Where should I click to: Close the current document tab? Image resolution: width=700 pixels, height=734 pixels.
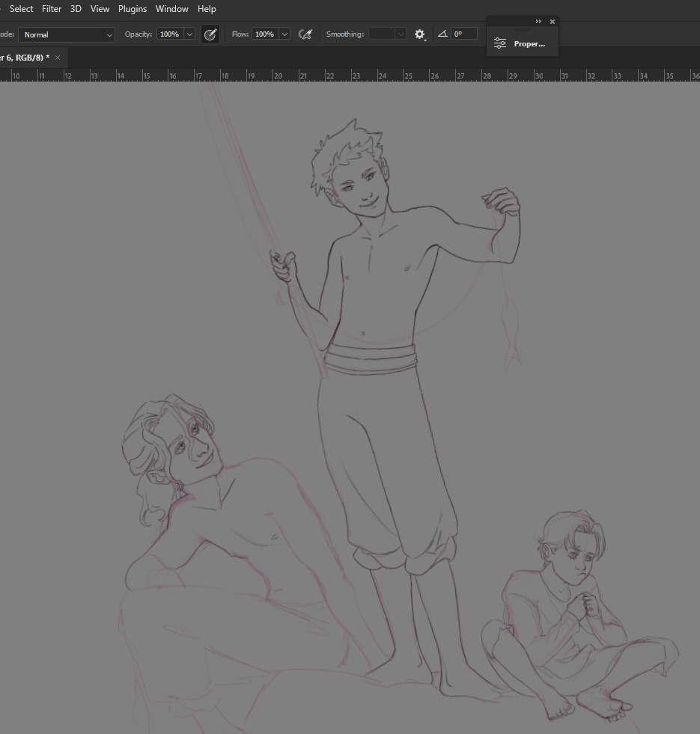58,58
